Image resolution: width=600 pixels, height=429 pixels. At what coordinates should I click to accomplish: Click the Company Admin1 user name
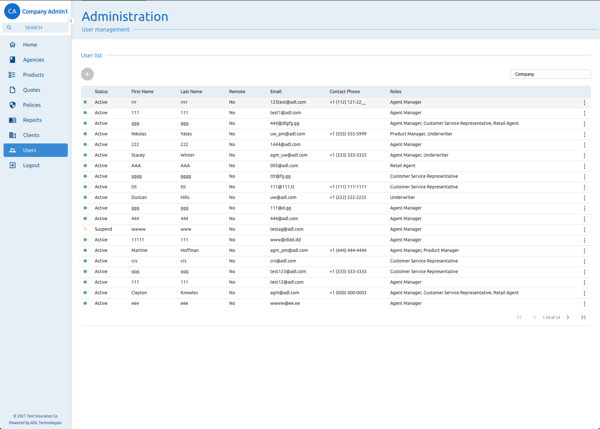tap(45, 11)
